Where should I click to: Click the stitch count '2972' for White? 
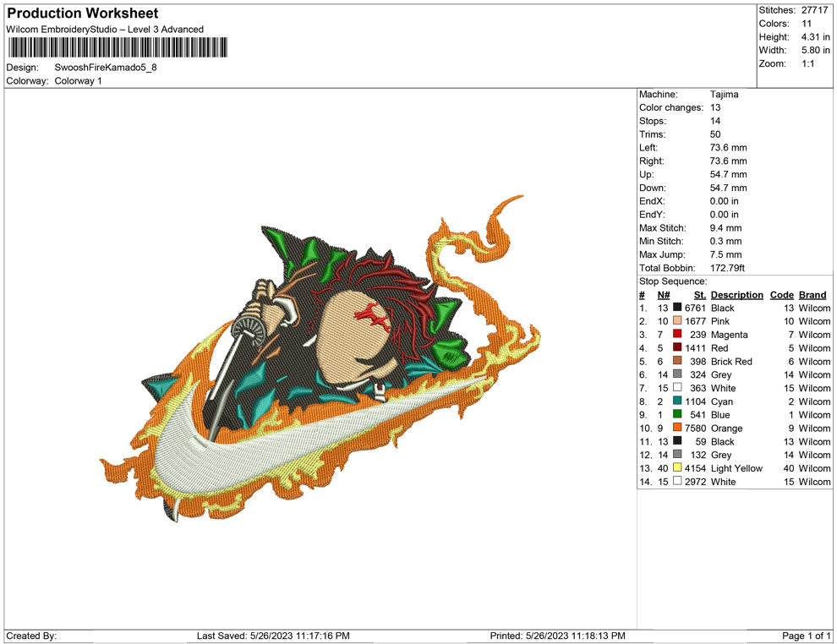click(x=695, y=481)
